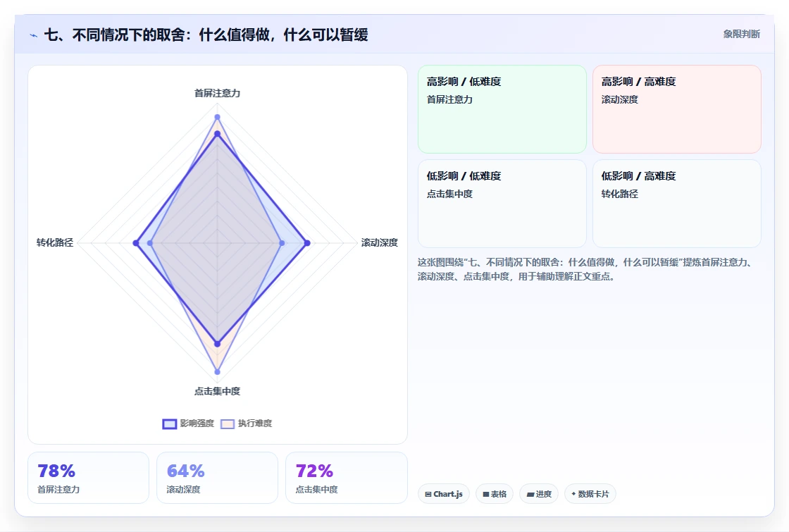Click the 78% stat value
Screen dimensions: 789x532
[56, 471]
